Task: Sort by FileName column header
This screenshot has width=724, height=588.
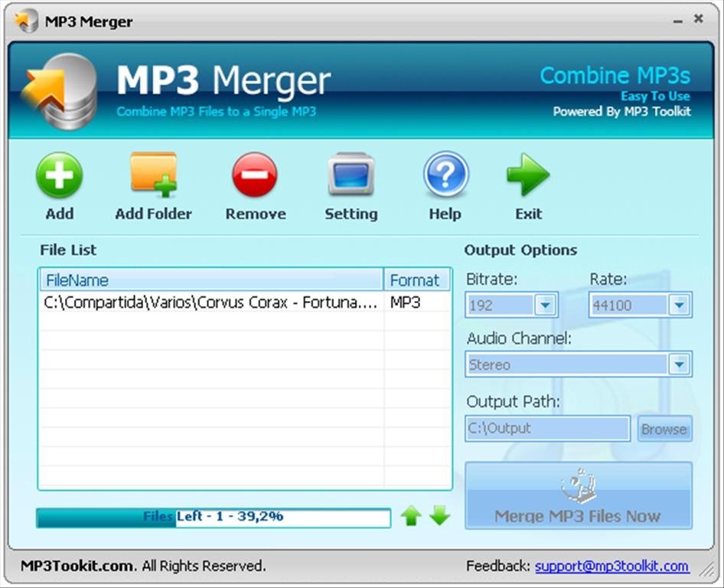Action: click(212, 280)
